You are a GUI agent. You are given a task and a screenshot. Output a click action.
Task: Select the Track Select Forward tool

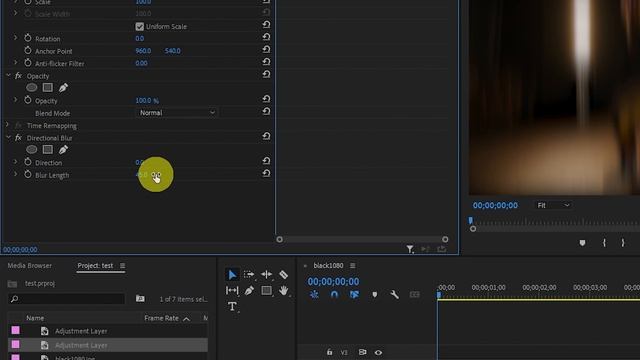(x=249, y=275)
